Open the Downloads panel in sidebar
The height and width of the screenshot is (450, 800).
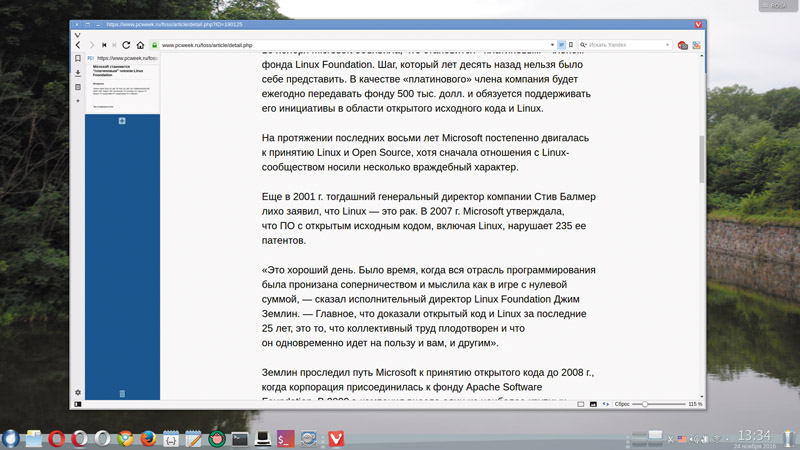tap(78, 73)
